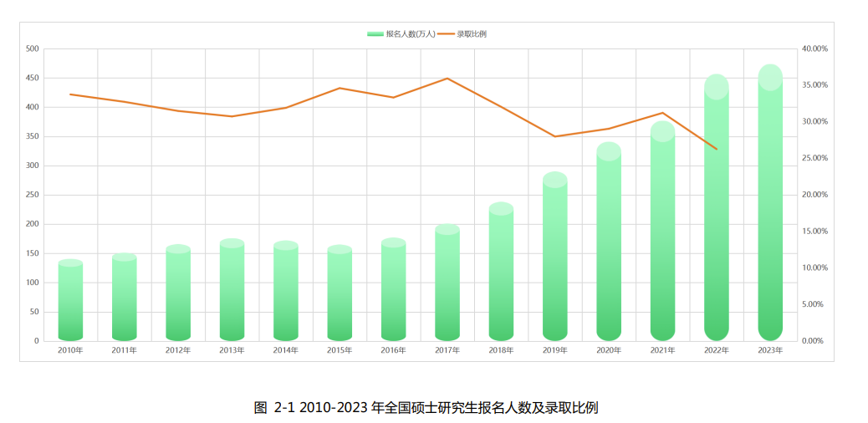This screenshot has width=868, height=423.
Task: Click orange line start point at 2010年
Action: (x=70, y=94)
